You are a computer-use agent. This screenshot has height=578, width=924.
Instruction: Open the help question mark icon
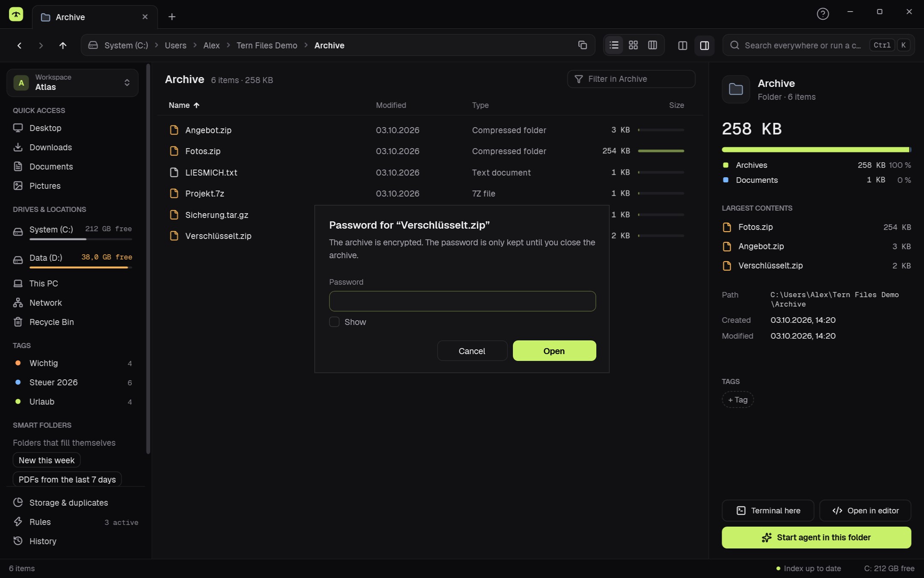(823, 14)
